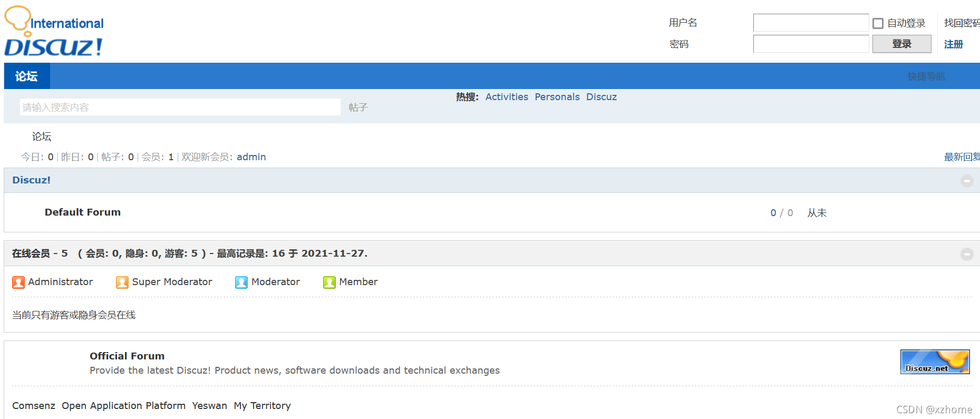Click the 热搜 hot search label
Viewport: 980px width, 419px height.
(x=467, y=97)
